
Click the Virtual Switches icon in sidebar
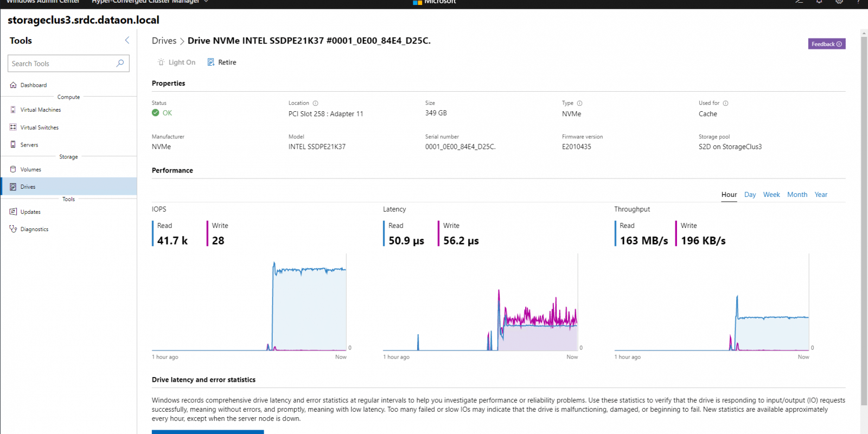click(13, 127)
